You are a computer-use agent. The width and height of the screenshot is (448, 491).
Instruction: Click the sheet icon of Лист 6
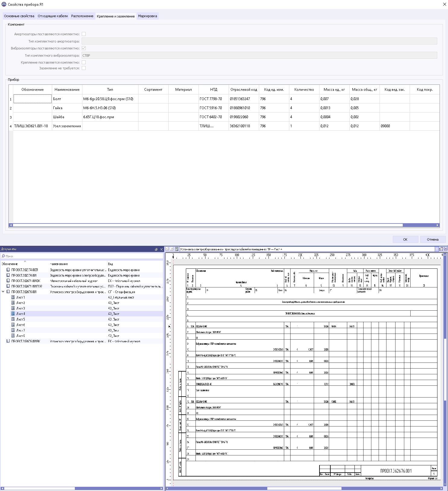tap(13, 325)
